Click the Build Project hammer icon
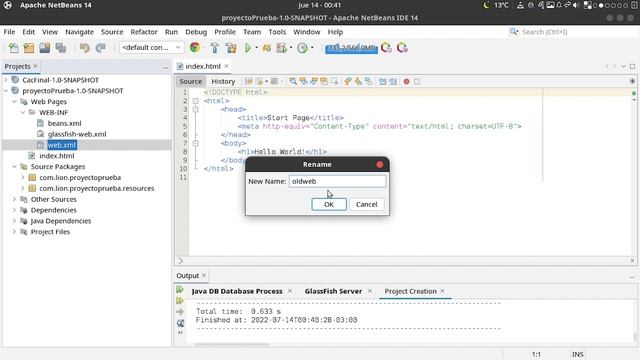Viewport: 640px width, 360px height. coord(215,48)
